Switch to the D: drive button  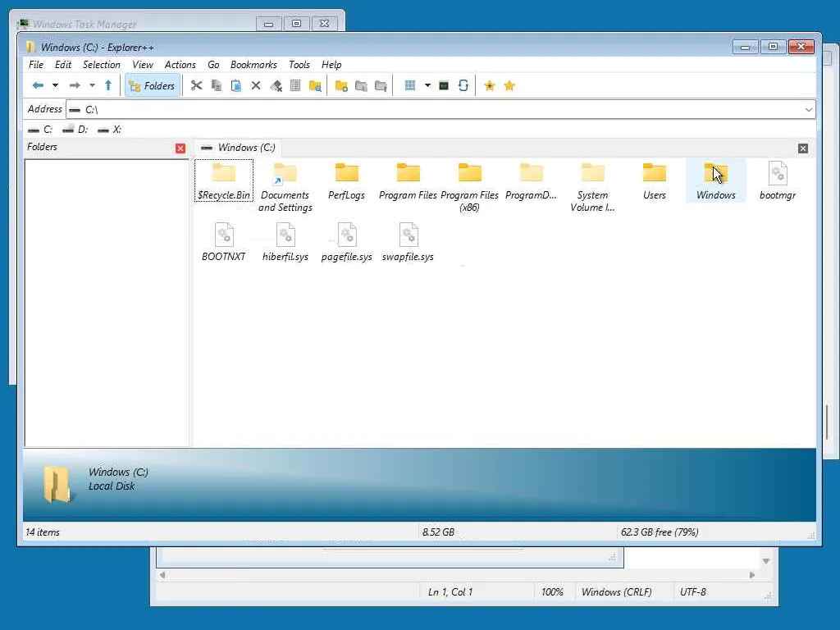pyautogui.click(x=75, y=129)
